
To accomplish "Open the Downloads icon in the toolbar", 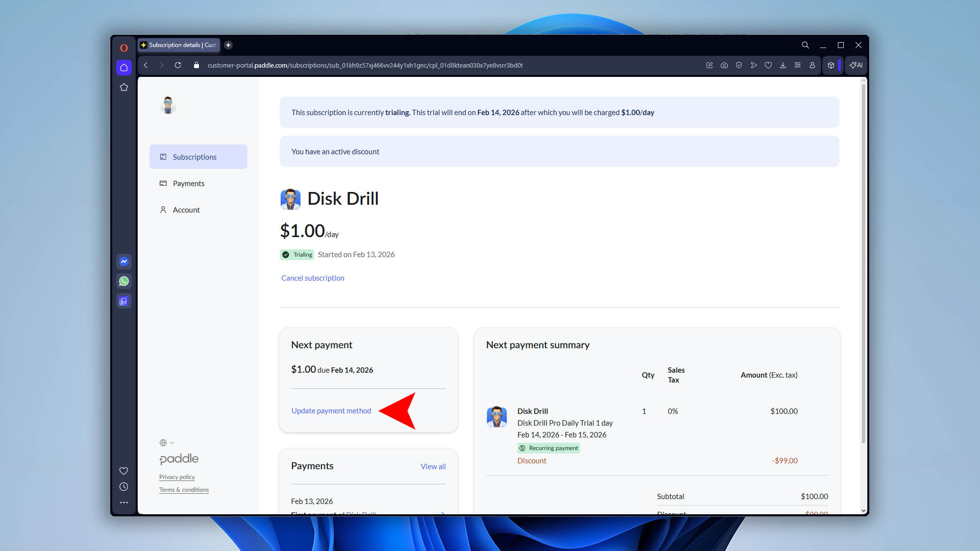I will point(783,65).
